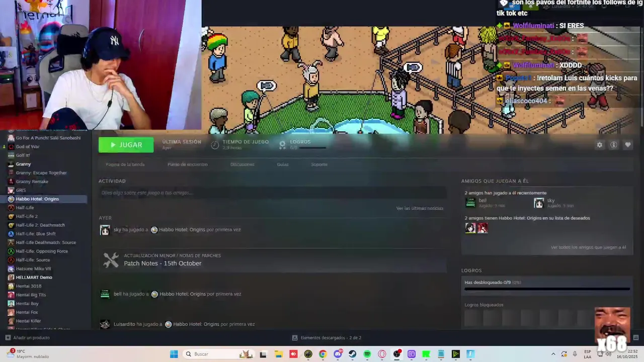Click the Half-Life: Opposing Force icon
The image size is (644, 362).
(x=11, y=251)
